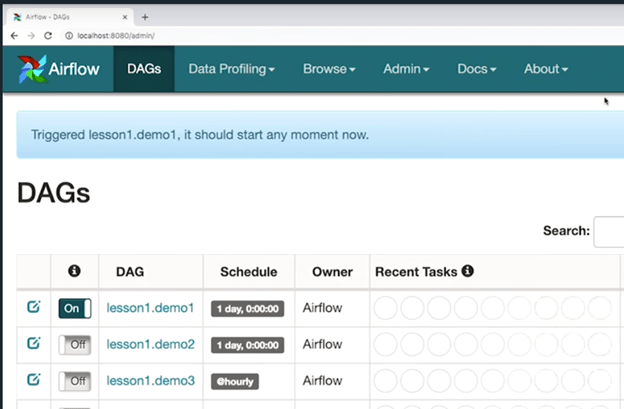The image size is (624, 409).
Task: Click the DAG search input field
Action: click(608, 231)
